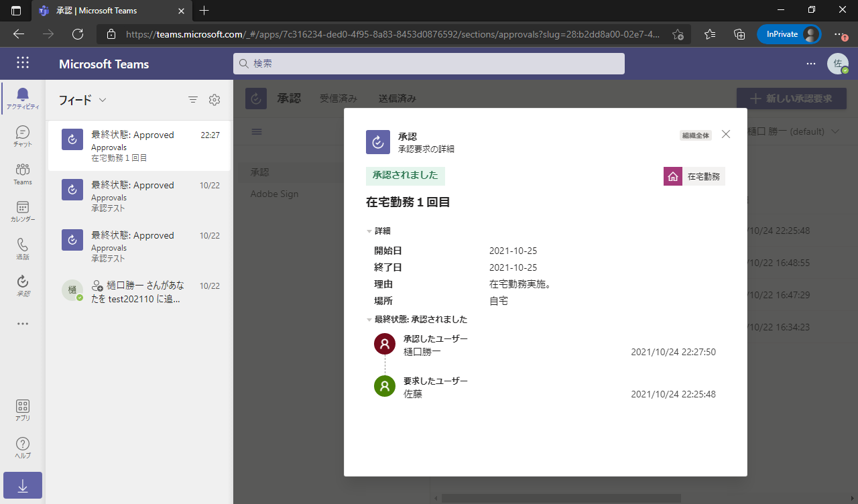Open the 在宅勤務１回目 feed notification
The width and height of the screenshot is (858, 504).
point(139,146)
